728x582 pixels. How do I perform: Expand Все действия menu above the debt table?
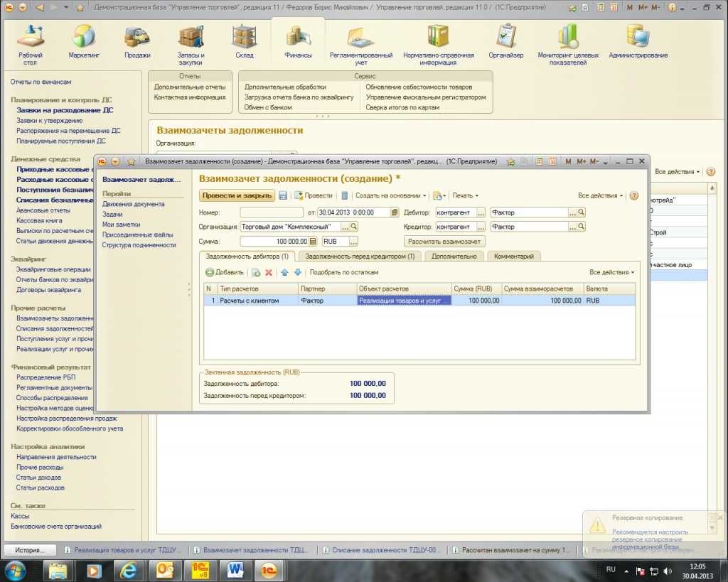pos(611,272)
